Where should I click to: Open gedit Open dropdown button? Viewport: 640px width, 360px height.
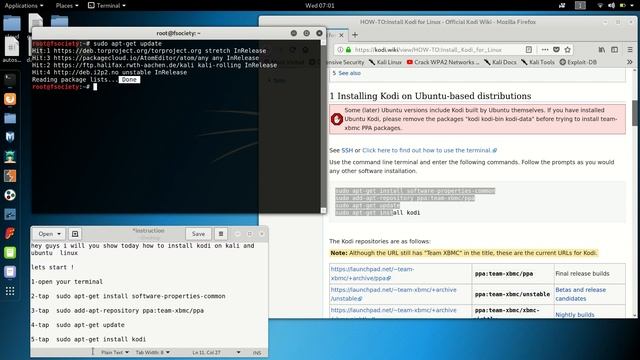click(49, 234)
